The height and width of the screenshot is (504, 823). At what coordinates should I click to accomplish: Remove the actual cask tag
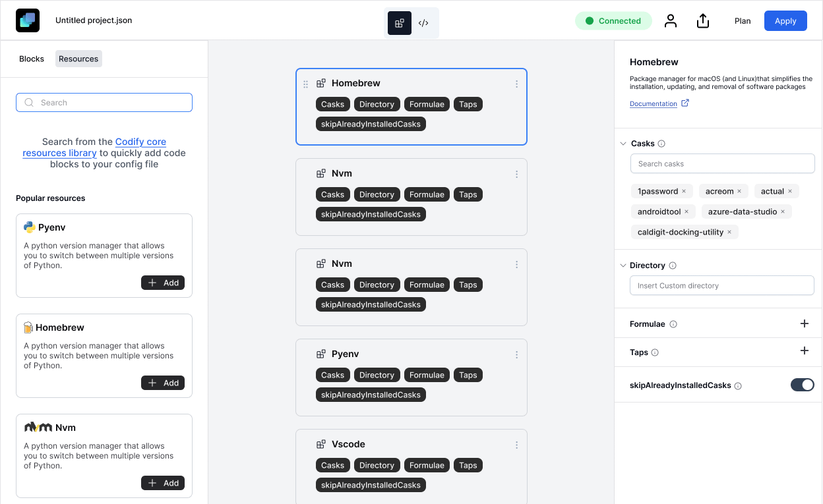[x=790, y=191]
